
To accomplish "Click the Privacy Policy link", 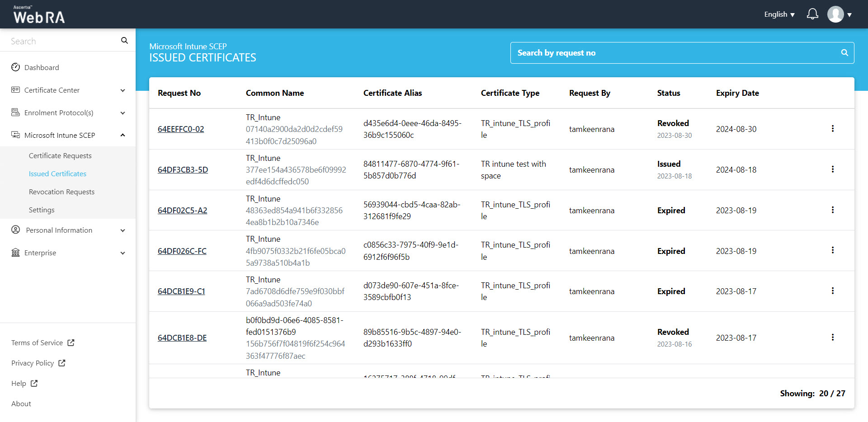I will pyautogui.click(x=33, y=363).
